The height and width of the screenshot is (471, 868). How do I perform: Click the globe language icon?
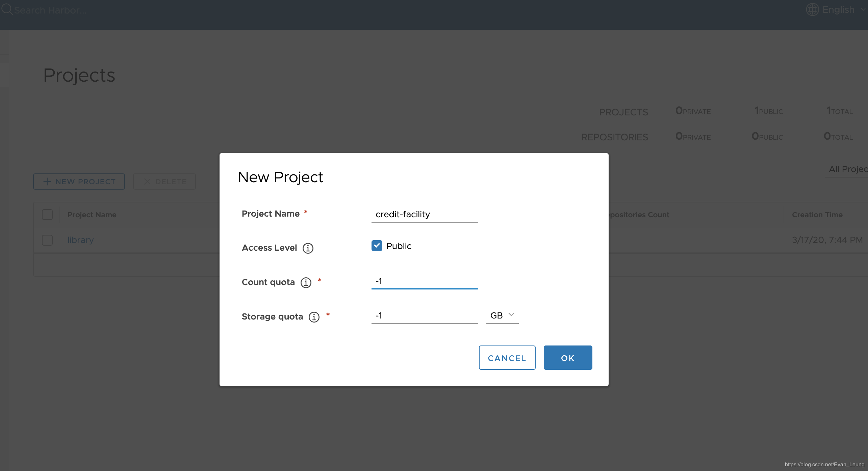pos(812,9)
